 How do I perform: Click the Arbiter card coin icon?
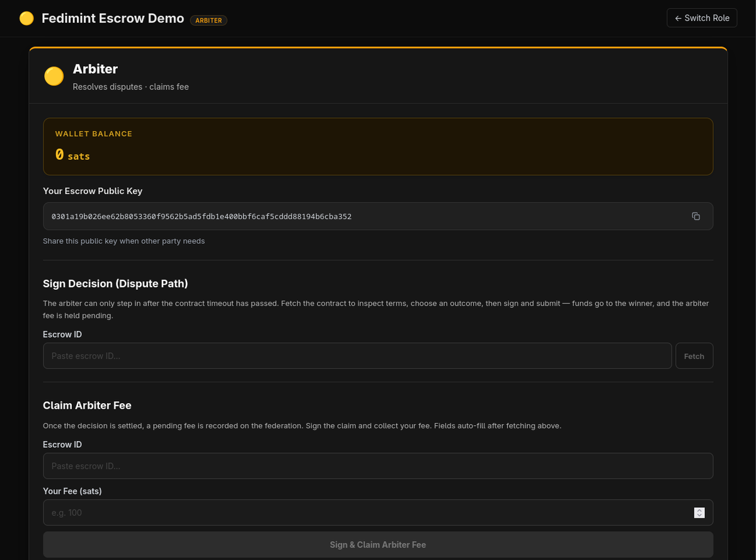(x=54, y=76)
